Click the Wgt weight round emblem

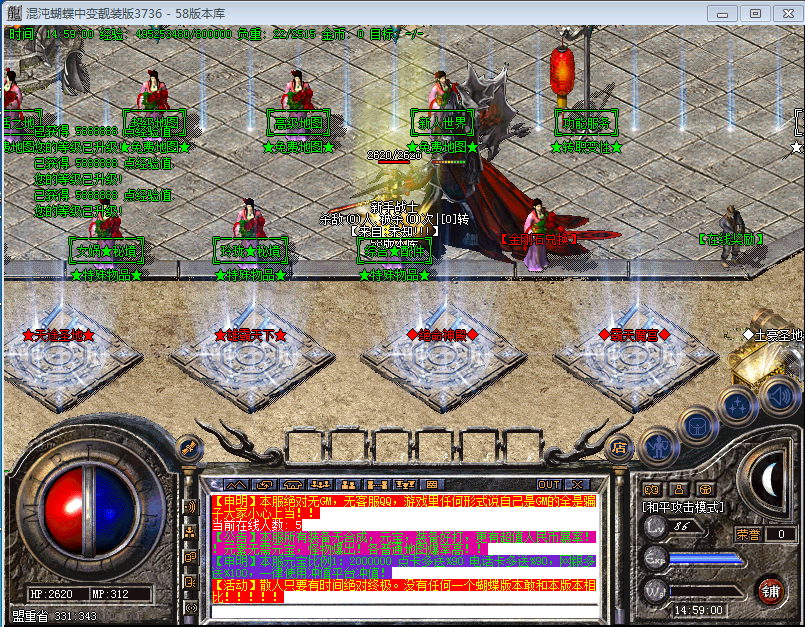pos(656,591)
